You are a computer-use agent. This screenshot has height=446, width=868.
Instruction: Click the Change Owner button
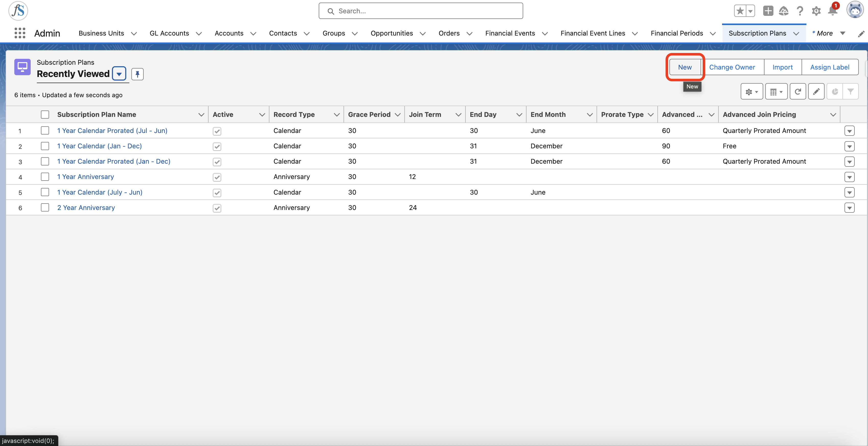coord(732,67)
